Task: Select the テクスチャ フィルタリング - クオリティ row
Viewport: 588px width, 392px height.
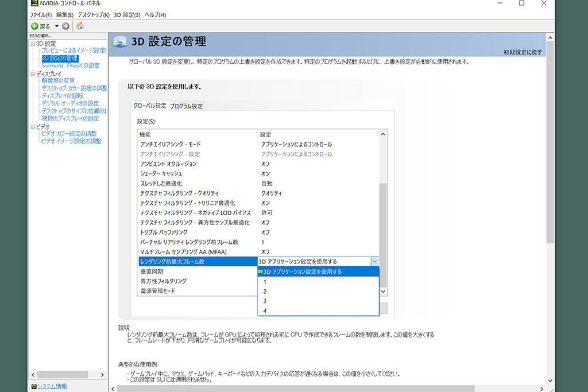Action: [x=258, y=193]
